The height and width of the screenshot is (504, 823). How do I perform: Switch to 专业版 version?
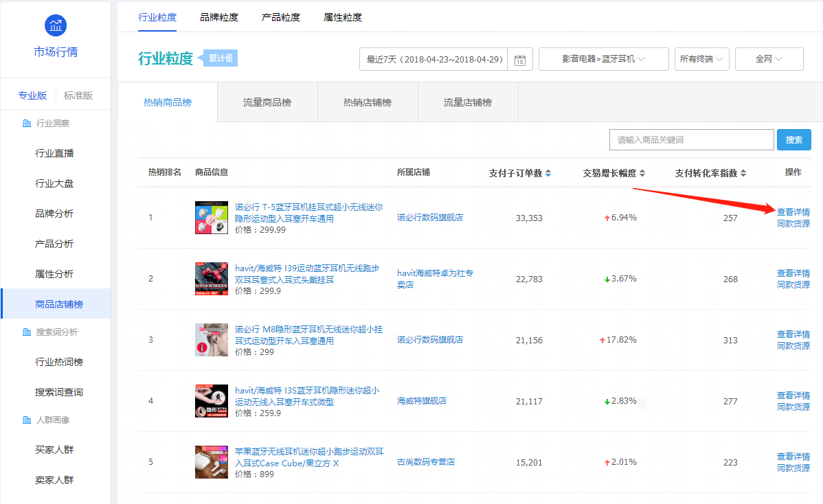tap(32, 95)
